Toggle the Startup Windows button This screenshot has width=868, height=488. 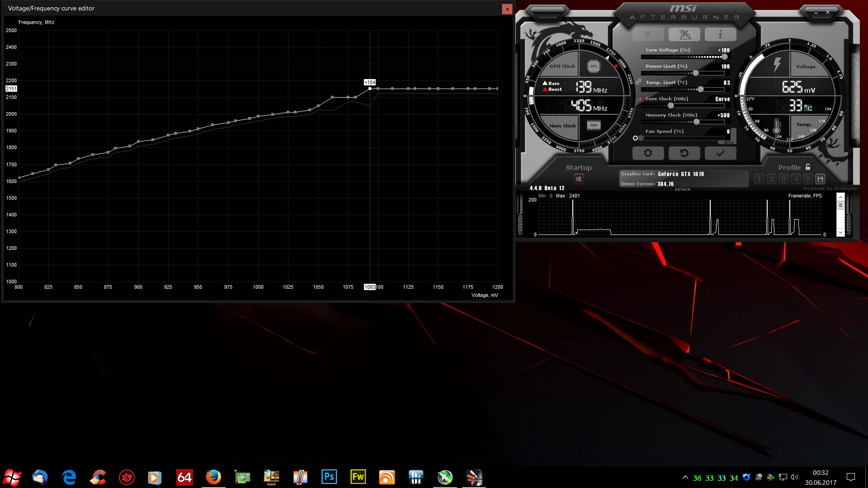pyautogui.click(x=579, y=179)
